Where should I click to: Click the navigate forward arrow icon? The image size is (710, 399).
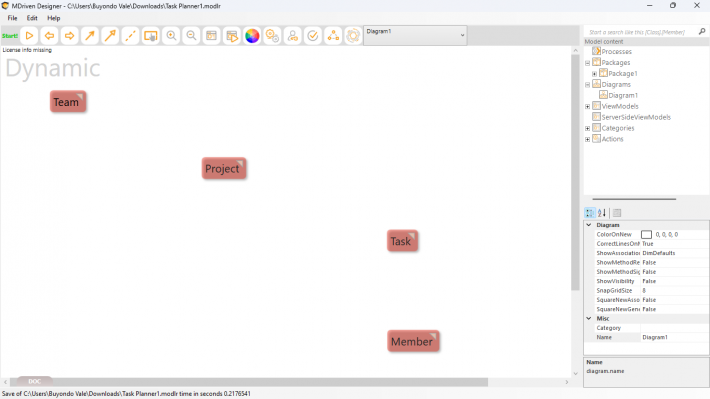pos(69,36)
